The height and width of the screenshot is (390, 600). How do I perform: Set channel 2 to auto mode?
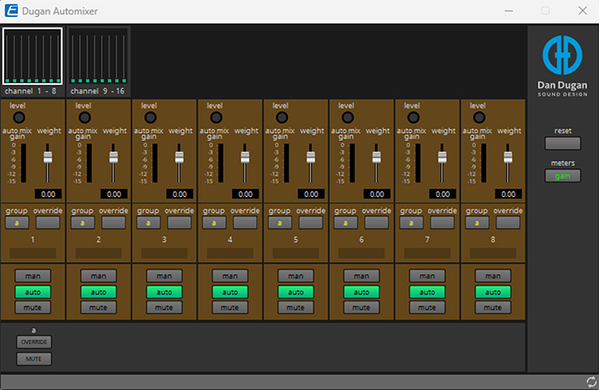tap(99, 292)
